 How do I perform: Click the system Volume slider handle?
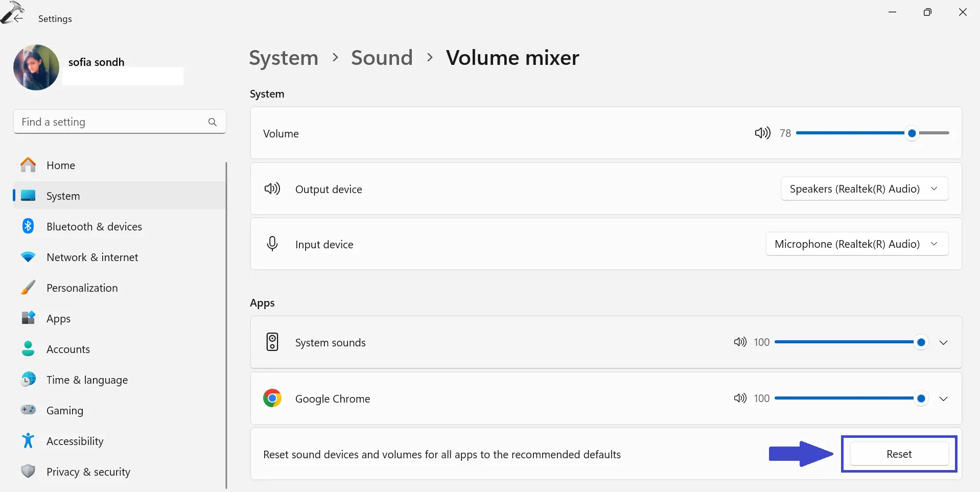tap(912, 133)
